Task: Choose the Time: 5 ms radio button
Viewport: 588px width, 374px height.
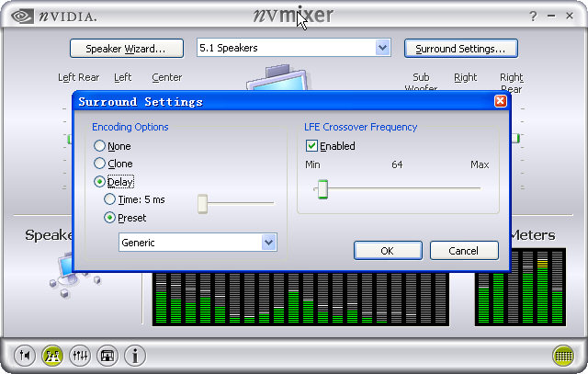Action: pos(109,199)
